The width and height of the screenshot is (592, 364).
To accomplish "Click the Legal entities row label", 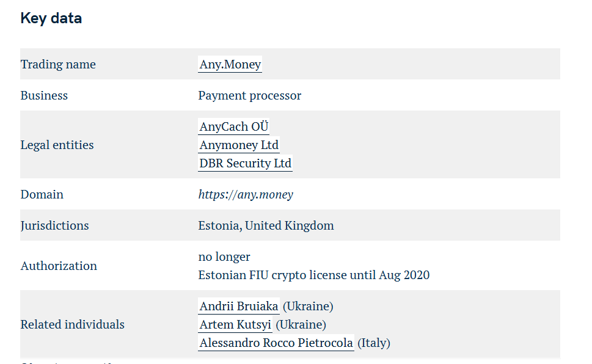I will click(57, 145).
